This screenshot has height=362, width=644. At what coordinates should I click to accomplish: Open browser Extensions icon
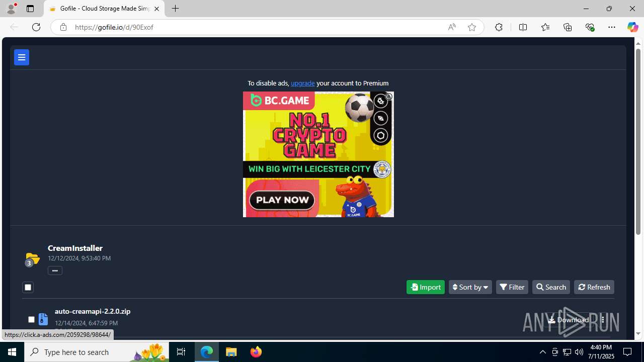(499, 27)
